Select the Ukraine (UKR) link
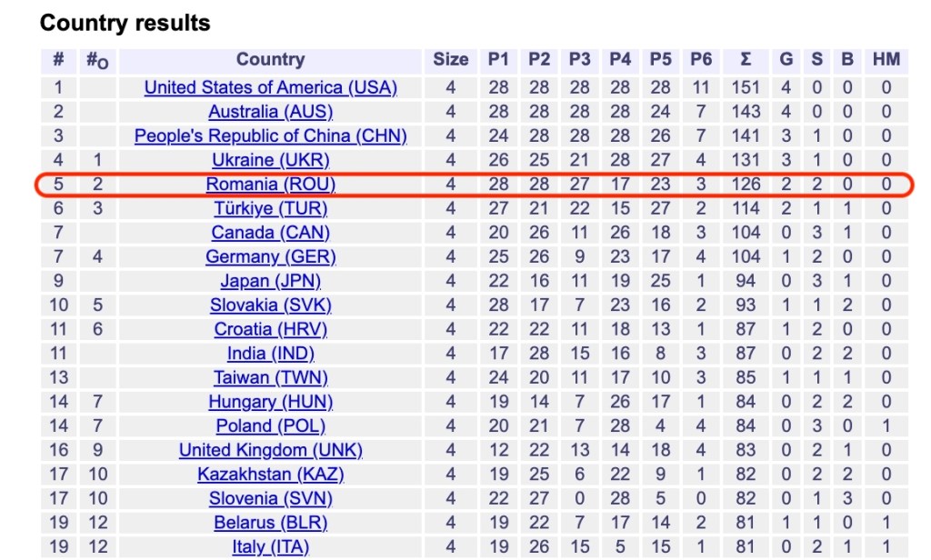Image resolution: width=931 pixels, height=560 pixels. click(270, 160)
